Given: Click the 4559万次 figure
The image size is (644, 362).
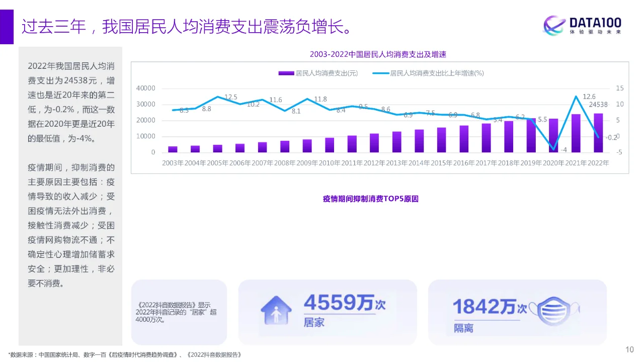Looking at the screenshot, I should point(345,304).
